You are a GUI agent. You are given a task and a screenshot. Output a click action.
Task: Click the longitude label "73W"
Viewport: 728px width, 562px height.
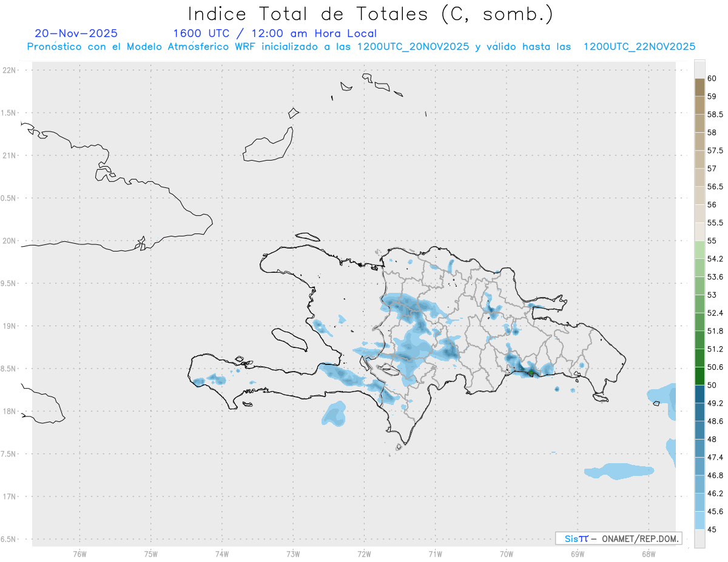[293, 553]
